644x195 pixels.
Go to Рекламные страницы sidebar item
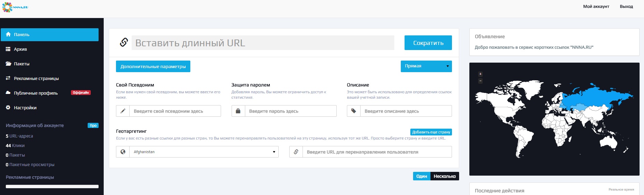click(x=36, y=79)
